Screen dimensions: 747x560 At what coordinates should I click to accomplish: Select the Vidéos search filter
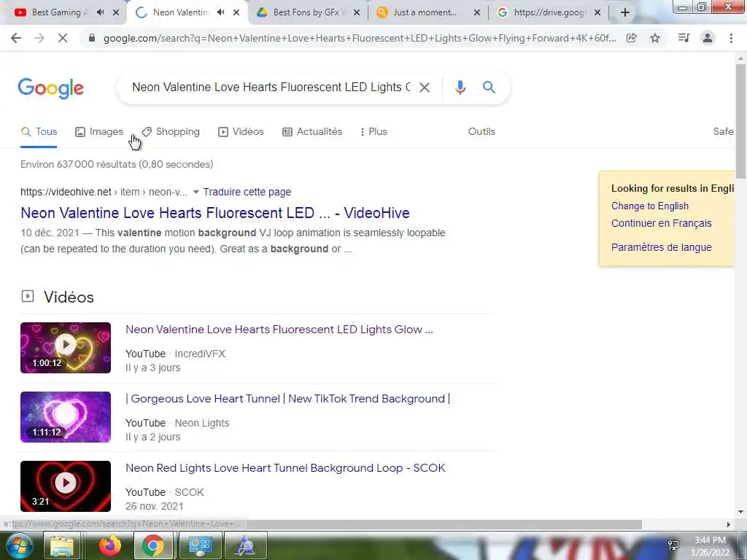click(x=241, y=132)
